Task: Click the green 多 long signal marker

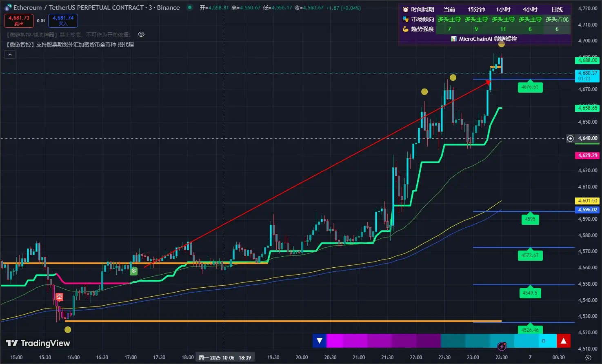Action: tap(133, 271)
